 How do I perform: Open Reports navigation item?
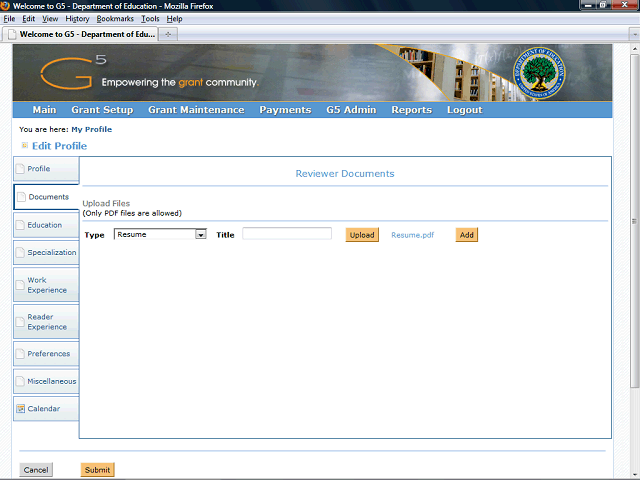411,110
